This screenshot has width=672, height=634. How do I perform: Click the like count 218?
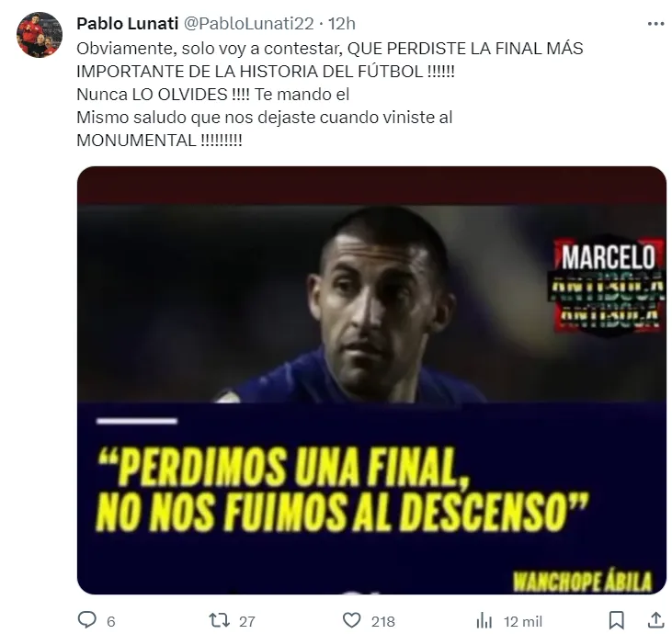[x=383, y=621]
